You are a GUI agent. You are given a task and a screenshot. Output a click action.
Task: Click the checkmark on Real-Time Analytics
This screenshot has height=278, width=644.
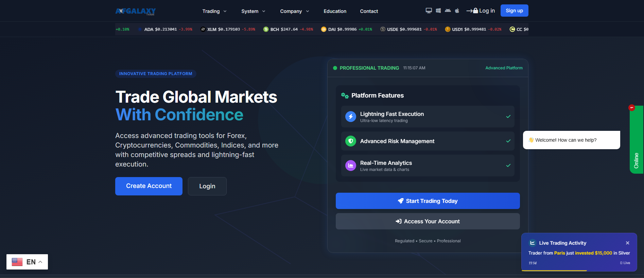508,166
